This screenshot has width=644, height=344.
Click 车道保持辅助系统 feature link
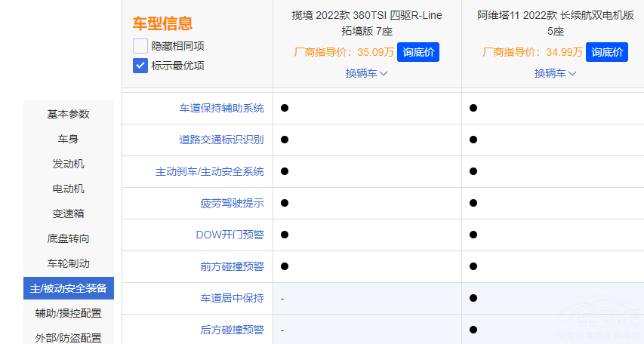[x=221, y=108]
